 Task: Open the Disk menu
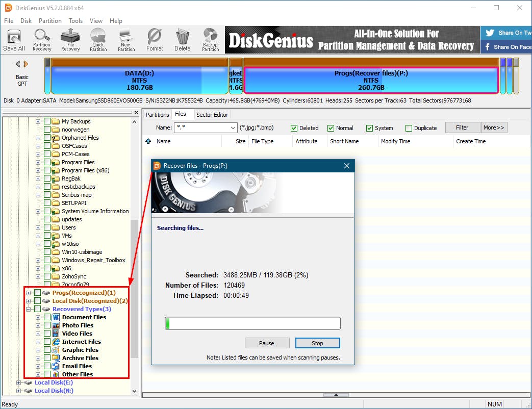coord(26,21)
